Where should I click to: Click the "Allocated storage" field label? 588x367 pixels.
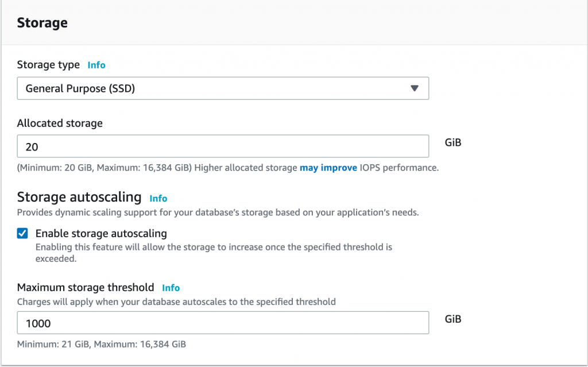click(x=60, y=123)
